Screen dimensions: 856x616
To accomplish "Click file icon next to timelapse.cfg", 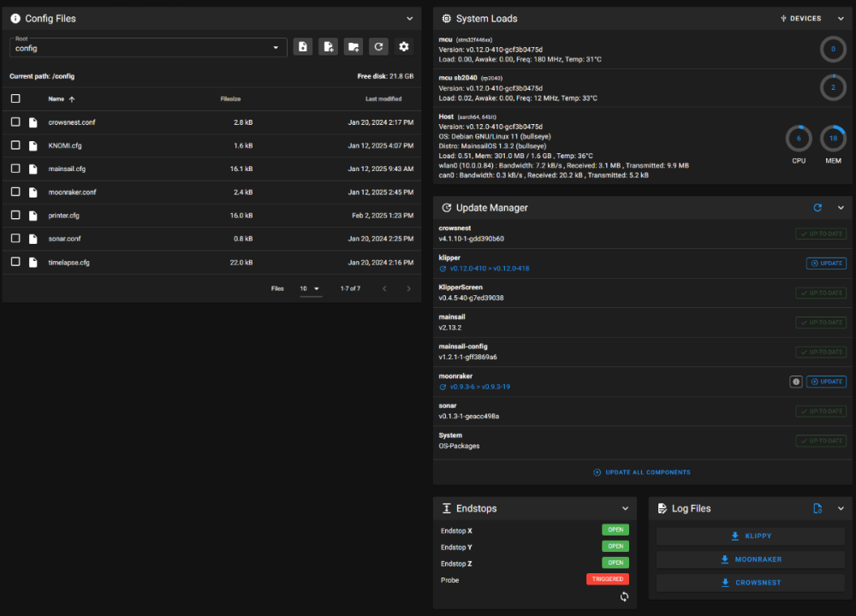I will [x=33, y=263].
